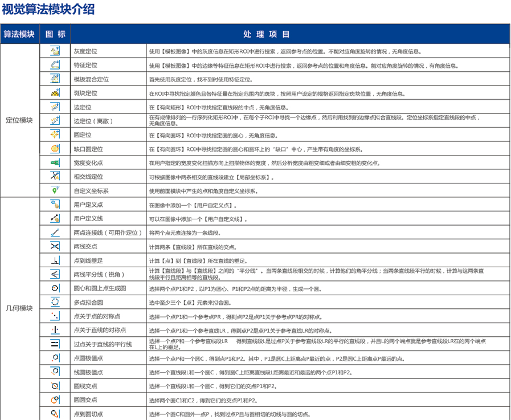The width and height of the screenshot is (511, 420).
Task: Click the 多点拟合圆 icon
Action: (55, 302)
